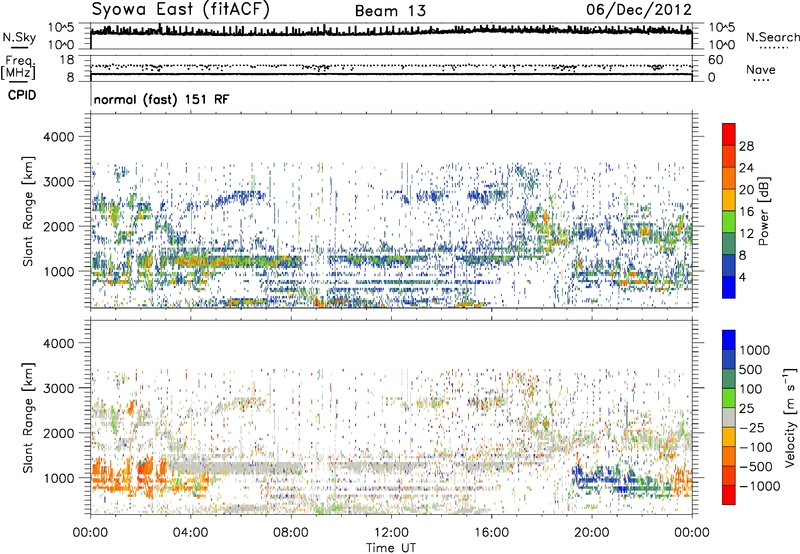Click the "60" tick on Nave axis
800x554 pixels.
[715, 60]
